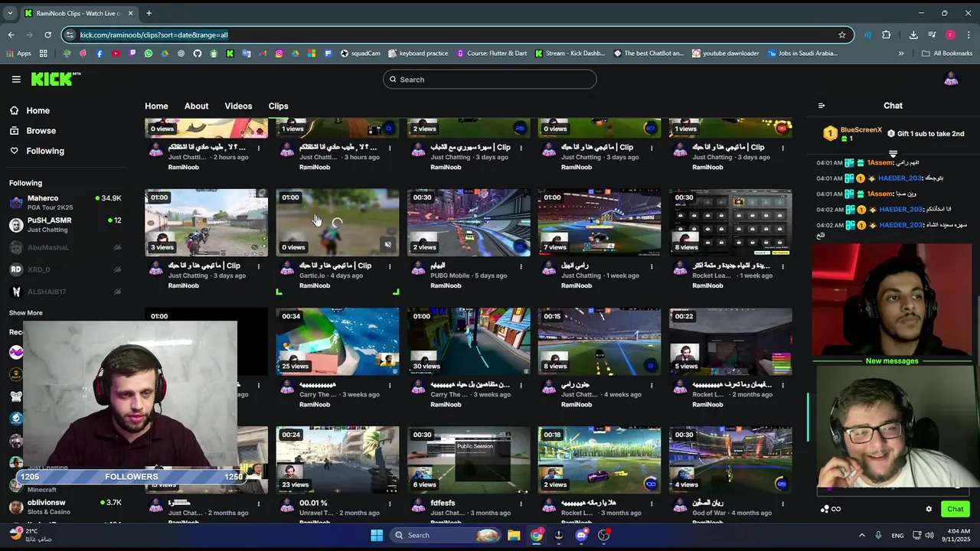
Task: Click the Windows Start button
Action: click(377, 535)
